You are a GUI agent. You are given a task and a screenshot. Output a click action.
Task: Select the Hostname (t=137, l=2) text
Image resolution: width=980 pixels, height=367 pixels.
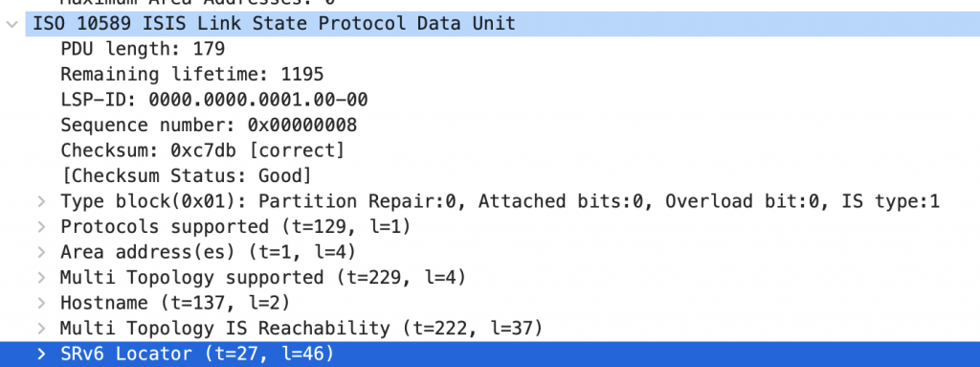[x=175, y=303]
